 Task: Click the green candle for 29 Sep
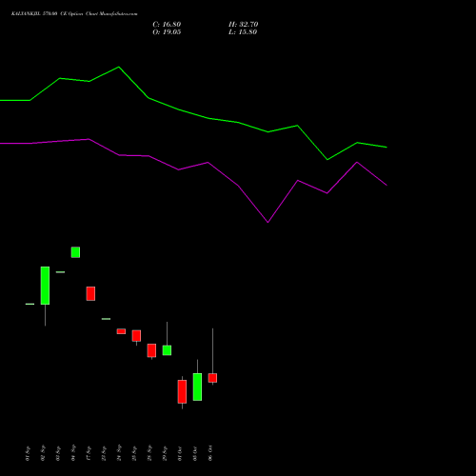pyautogui.click(x=167, y=350)
